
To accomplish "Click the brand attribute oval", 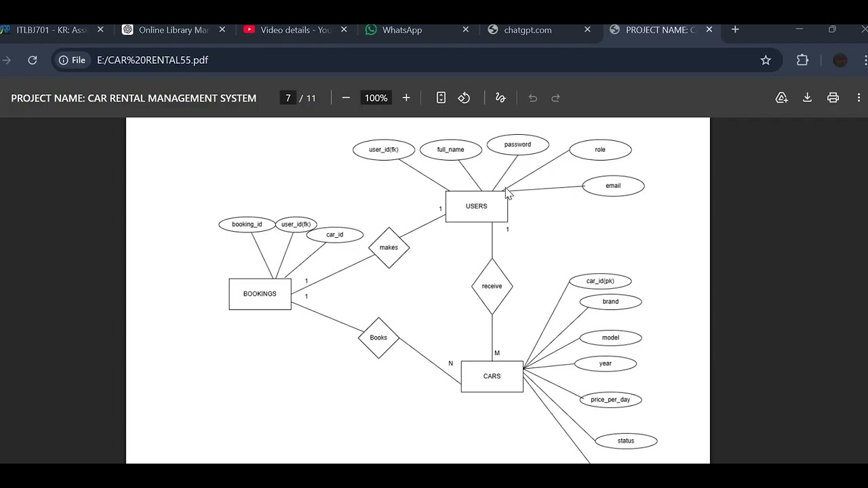I will tap(610, 302).
